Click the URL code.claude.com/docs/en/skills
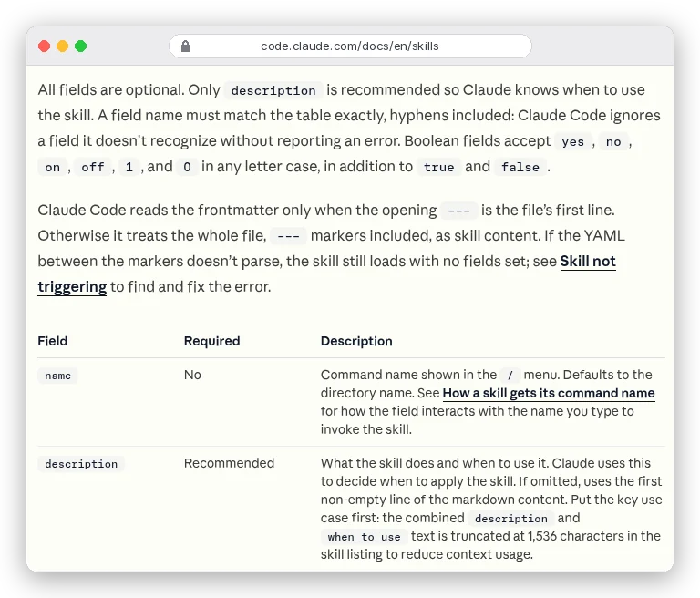Viewport: 700px width, 598px height. click(x=350, y=46)
